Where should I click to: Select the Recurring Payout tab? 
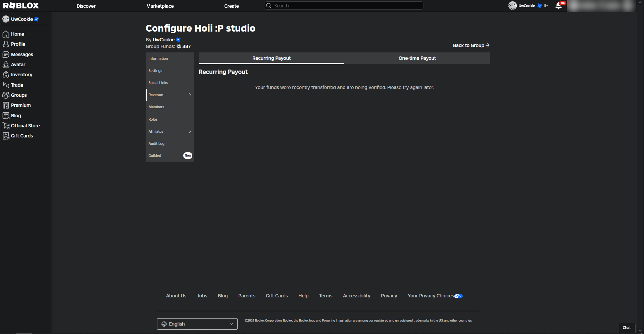click(271, 58)
